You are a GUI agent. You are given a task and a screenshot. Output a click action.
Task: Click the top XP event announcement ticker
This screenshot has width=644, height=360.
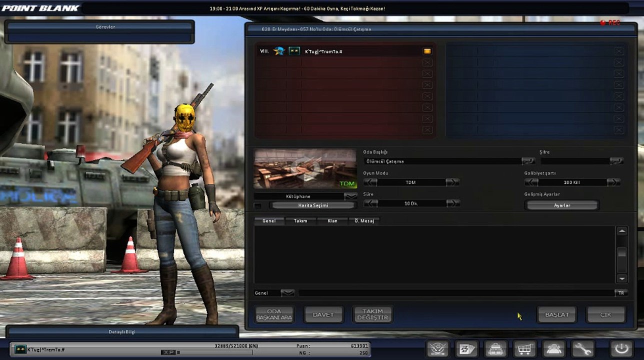click(297, 8)
